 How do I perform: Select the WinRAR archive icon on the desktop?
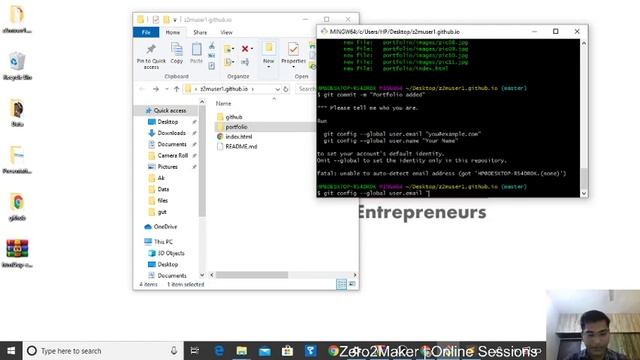tap(17, 253)
